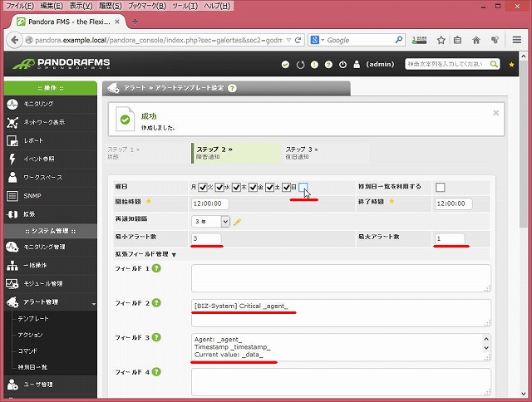Toggle the 日 (Sunday) checkbox
The height and width of the screenshot is (402, 532).
point(303,187)
